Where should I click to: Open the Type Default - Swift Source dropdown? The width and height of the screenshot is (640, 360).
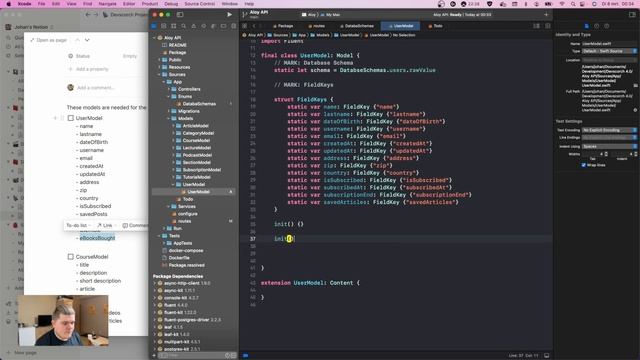(x=609, y=51)
